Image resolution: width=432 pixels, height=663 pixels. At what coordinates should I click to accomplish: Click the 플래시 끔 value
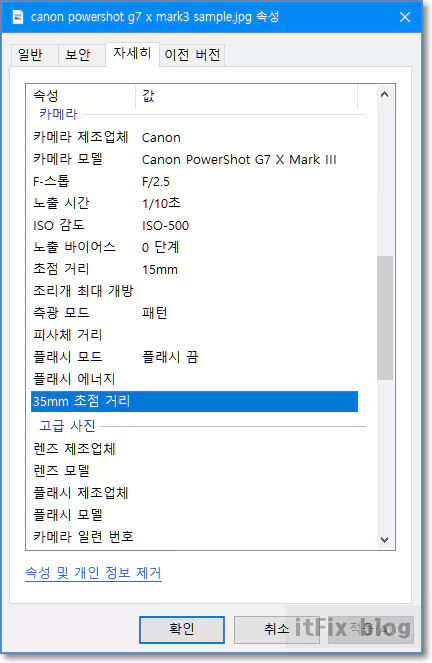click(x=170, y=357)
